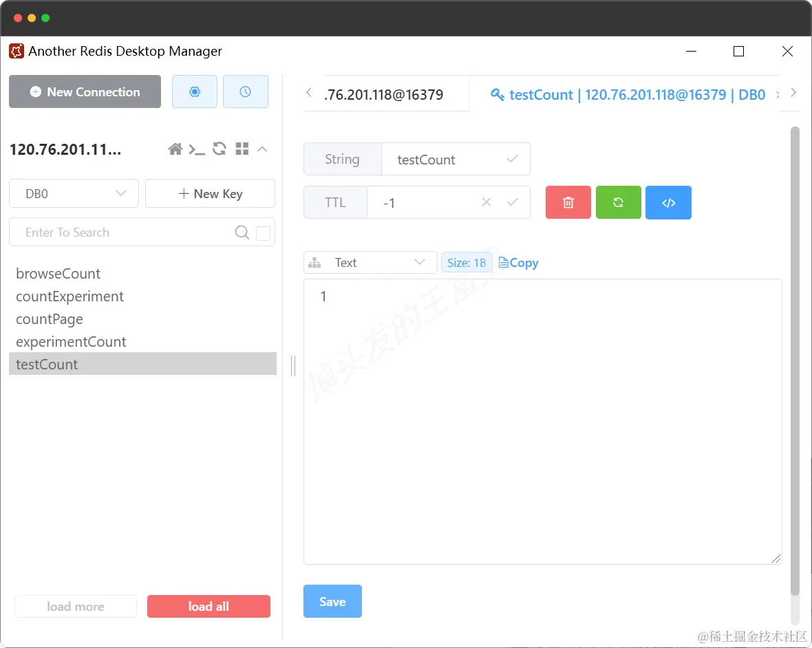
Task: Click New Connection button
Action: (85, 91)
